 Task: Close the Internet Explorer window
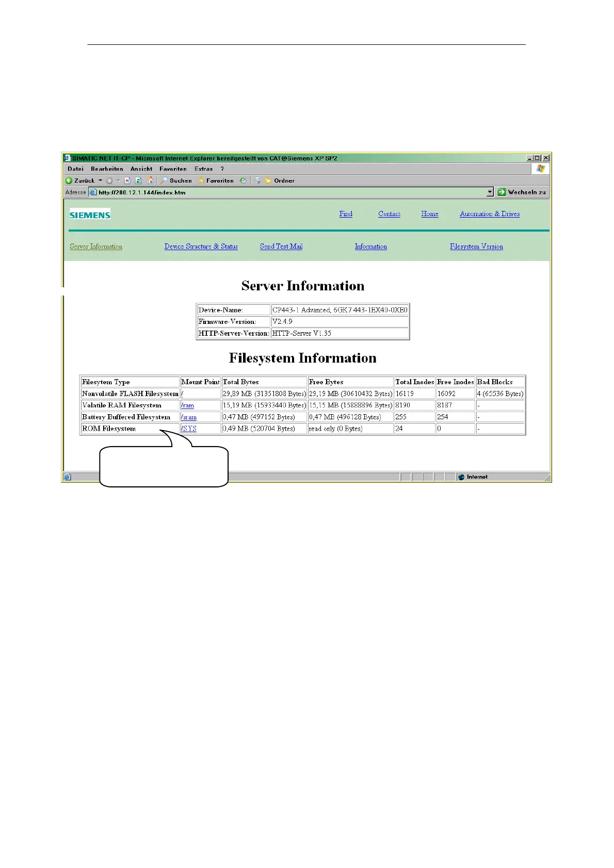[x=546, y=158]
